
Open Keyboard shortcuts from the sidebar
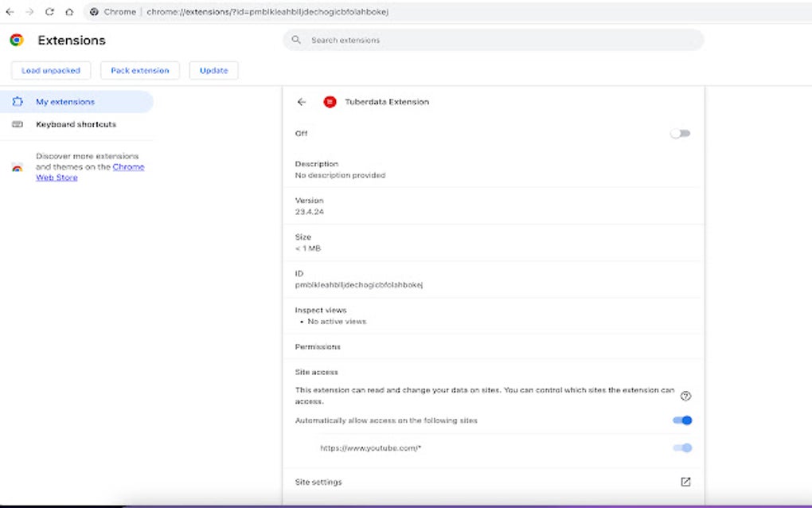pos(76,124)
